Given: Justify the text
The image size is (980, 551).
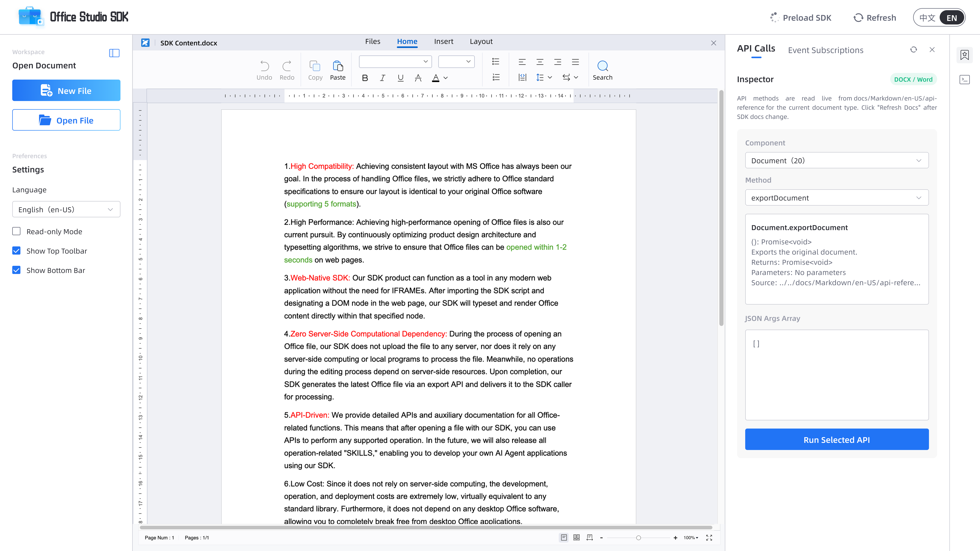Looking at the screenshot, I should (x=576, y=62).
